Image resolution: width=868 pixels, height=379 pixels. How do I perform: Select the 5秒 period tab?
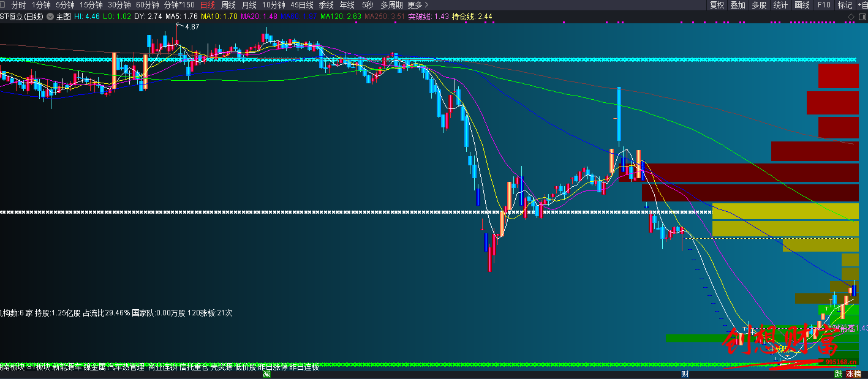tap(368, 5)
